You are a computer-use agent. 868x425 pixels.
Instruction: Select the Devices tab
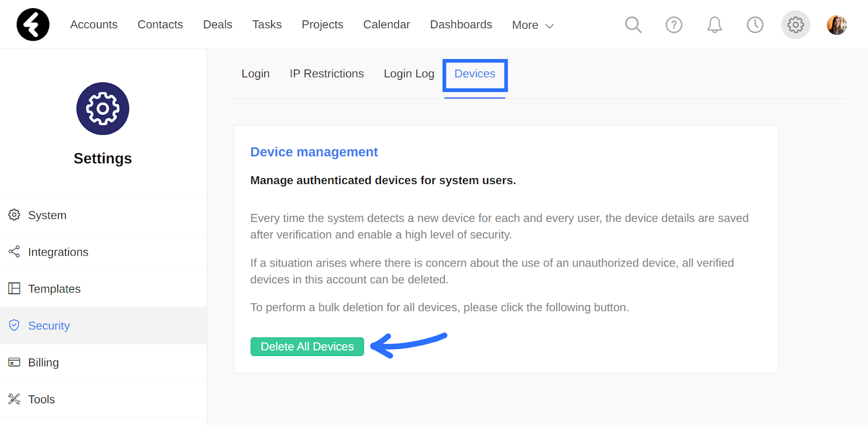(475, 73)
